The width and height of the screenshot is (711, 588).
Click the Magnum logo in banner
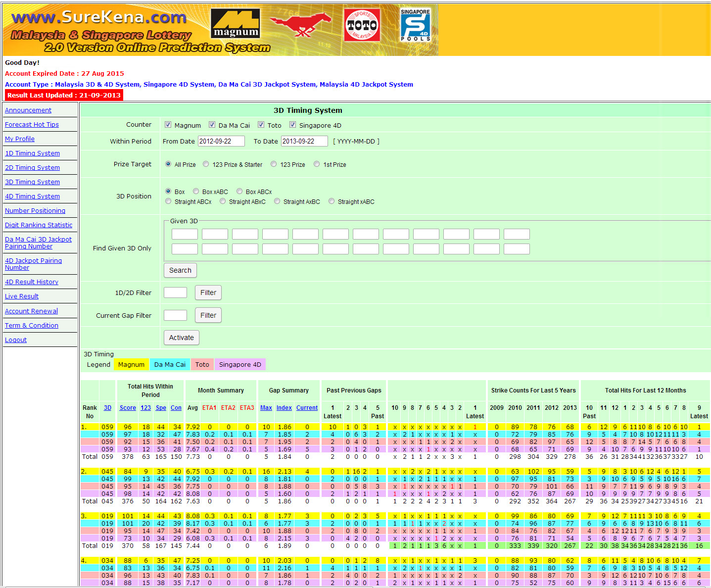tap(236, 24)
